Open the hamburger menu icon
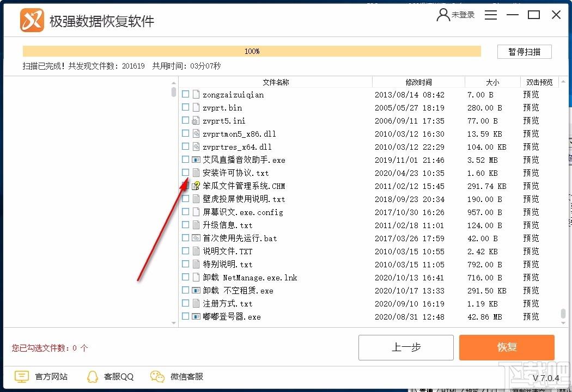Image resolution: width=572 pixels, height=392 pixels. click(491, 15)
